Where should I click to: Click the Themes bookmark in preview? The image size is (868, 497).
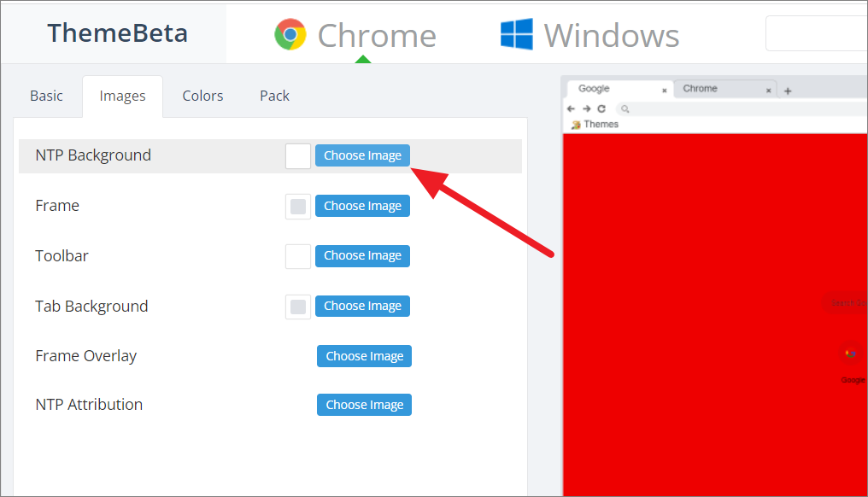click(x=595, y=125)
